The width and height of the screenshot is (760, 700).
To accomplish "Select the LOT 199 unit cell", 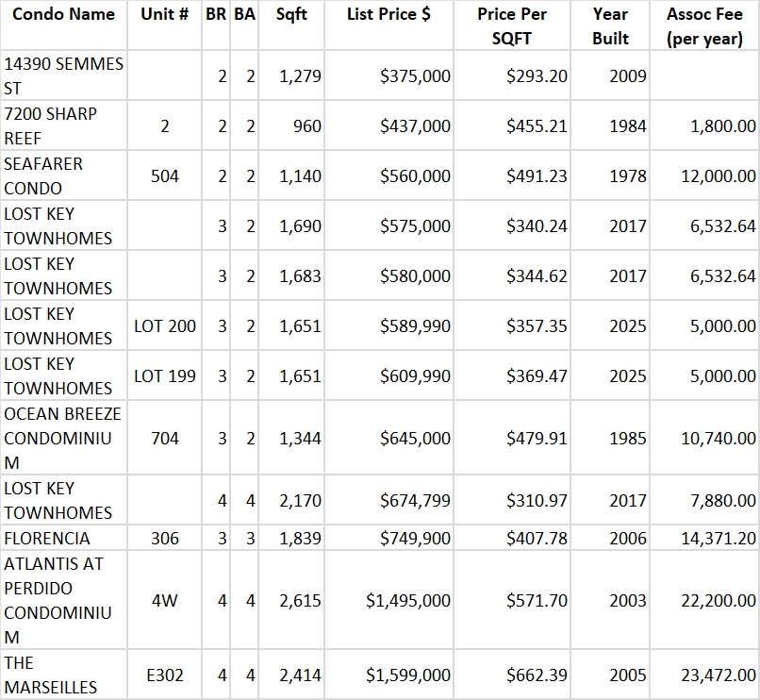I will pyautogui.click(x=165, y=376).
